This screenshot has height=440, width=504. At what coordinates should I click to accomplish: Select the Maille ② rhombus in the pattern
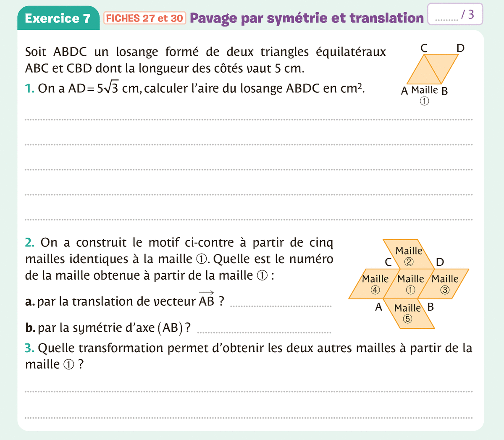[x=408, y=255]
